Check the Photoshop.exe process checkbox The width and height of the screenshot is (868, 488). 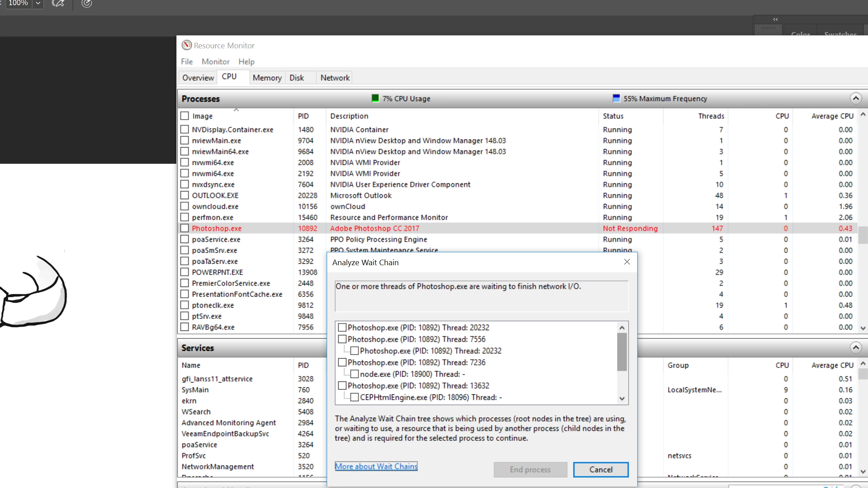coord(185,228)
